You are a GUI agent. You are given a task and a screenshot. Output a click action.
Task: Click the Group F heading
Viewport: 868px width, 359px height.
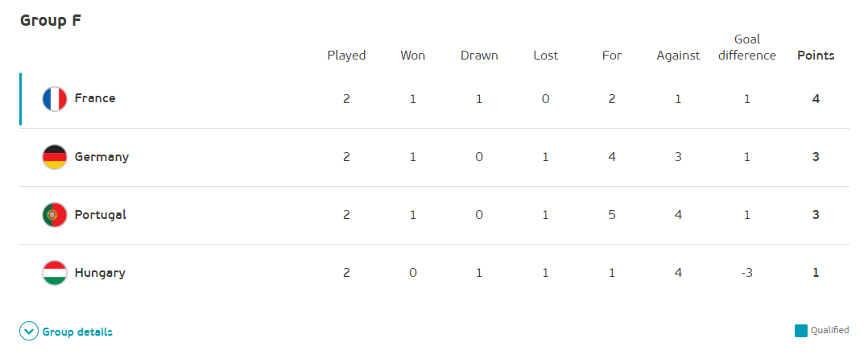coord(51,20)
